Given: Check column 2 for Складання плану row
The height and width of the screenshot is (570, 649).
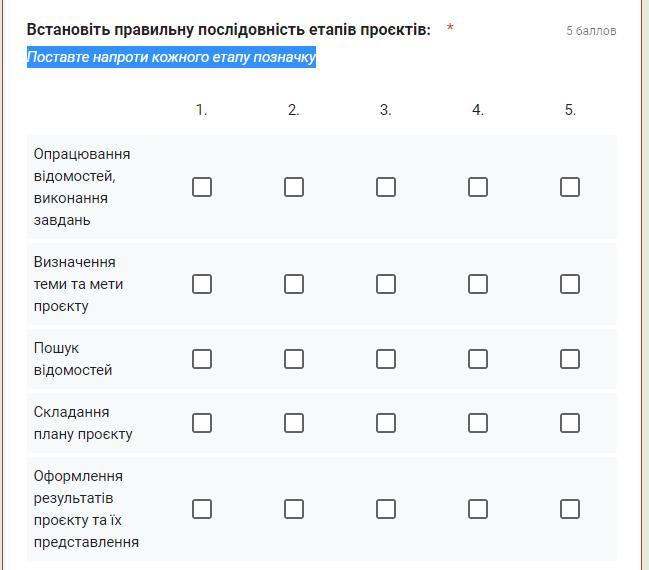Looking at the screenshot, I should point(294,423).
